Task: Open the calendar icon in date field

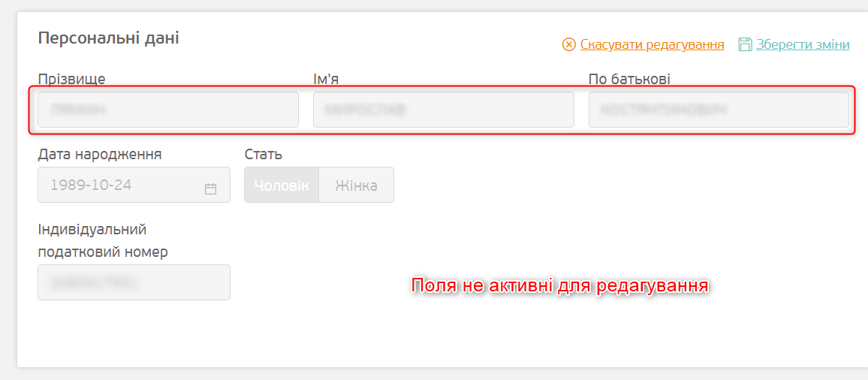Action: [x=210, y=188]
